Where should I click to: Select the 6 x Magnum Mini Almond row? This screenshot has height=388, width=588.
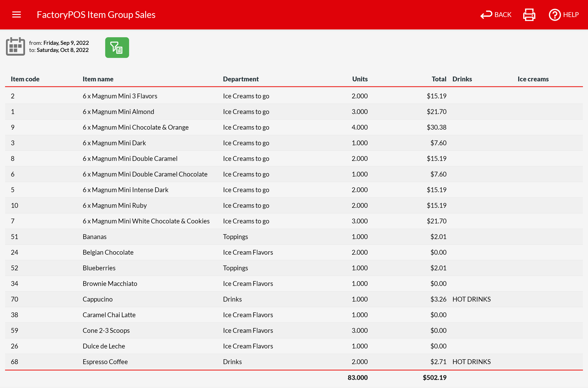pos(118,112)
